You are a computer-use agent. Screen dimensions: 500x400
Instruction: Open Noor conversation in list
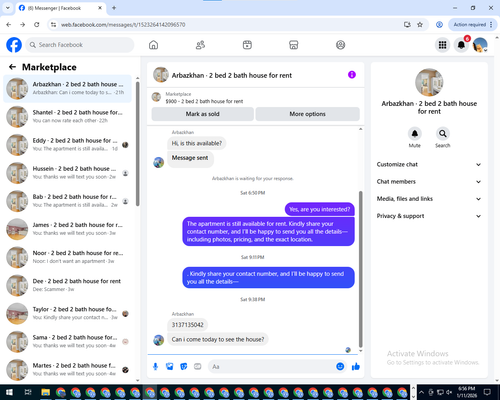pos(67,257)
